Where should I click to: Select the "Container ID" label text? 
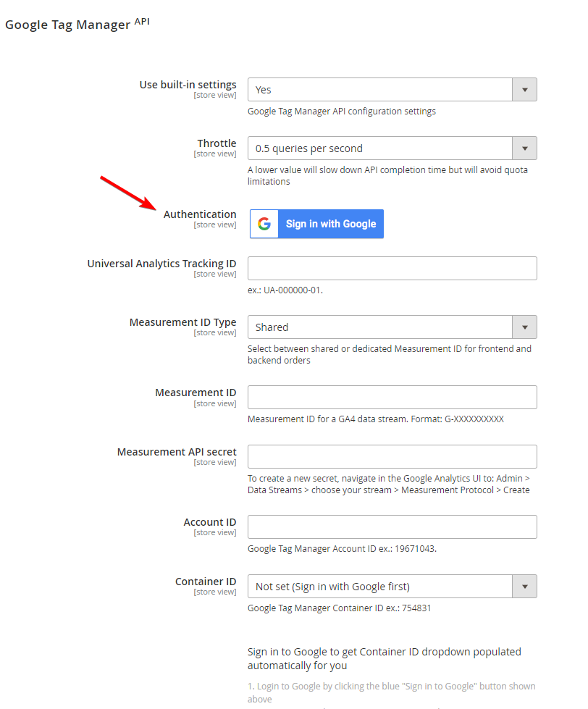(206, 582)
